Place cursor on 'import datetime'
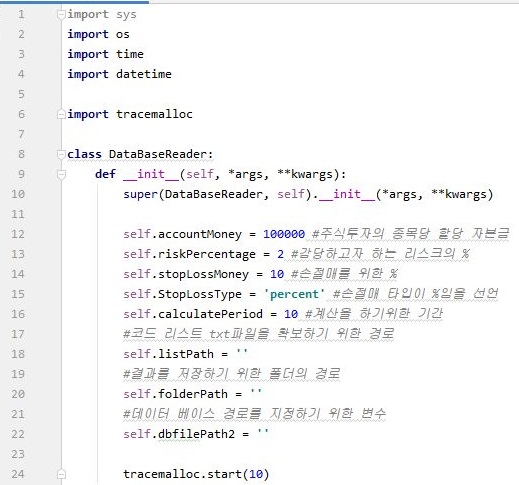This screenshot has height=485, width=519. tap(119, 74)
